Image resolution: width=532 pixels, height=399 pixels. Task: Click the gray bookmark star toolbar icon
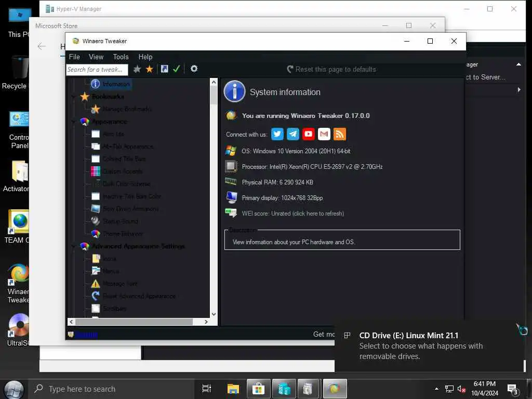coord(137,69)
